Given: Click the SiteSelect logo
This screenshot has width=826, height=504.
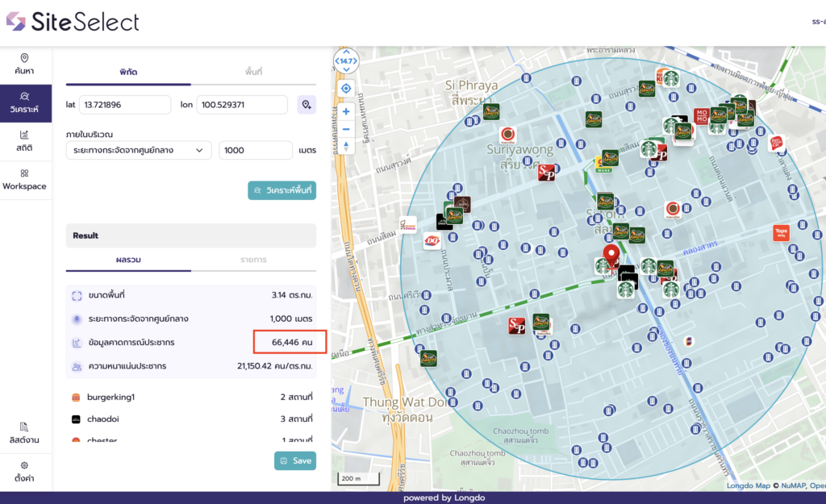Looking at the screenshot, I should [x=73, y=22].
